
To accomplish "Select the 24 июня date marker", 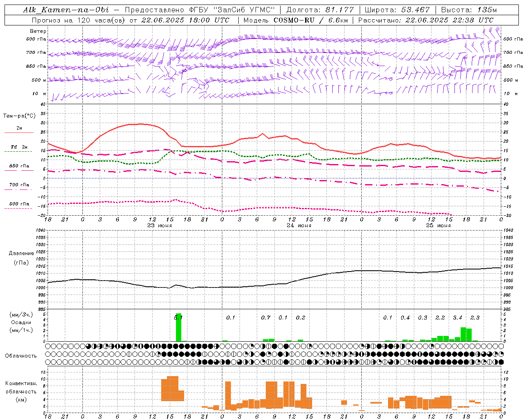I will click(x=299, y=226).
